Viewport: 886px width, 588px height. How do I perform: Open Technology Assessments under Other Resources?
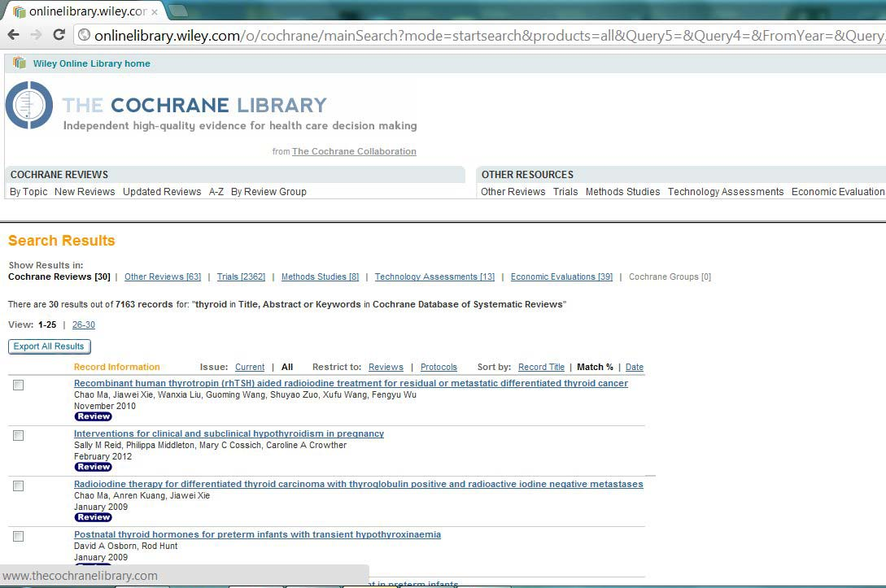(726, 191)
